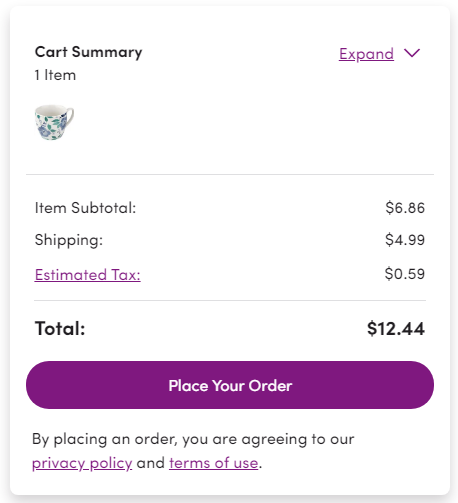458x503 pixels.
Task: Click the Expand link in Cart Summary
Action: point(366,54)
